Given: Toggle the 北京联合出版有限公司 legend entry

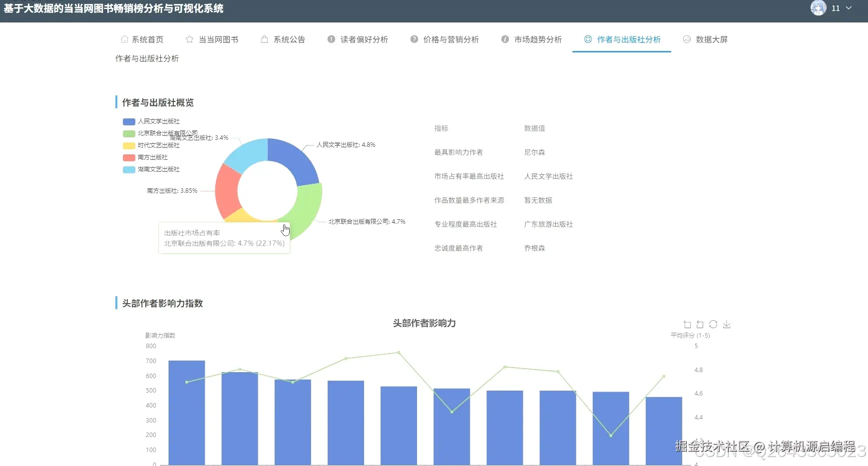Looking at the screenshot, I should tap(160, 133).
